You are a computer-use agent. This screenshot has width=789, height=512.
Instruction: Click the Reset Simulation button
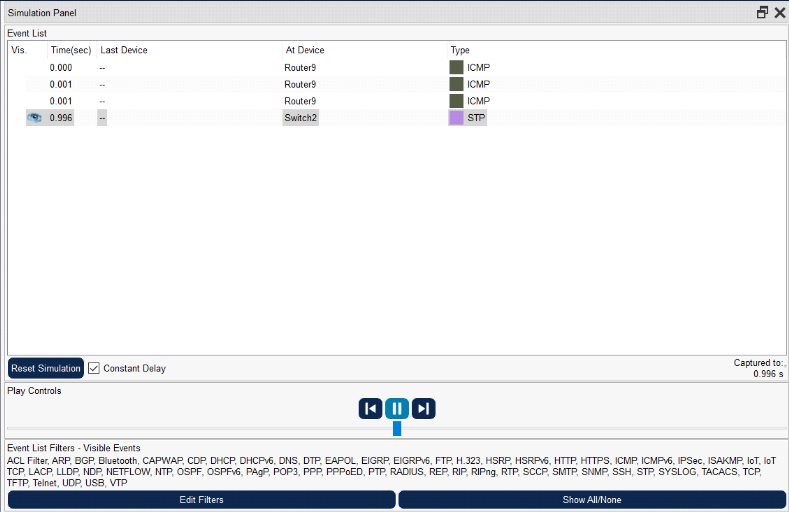(46, 368)
